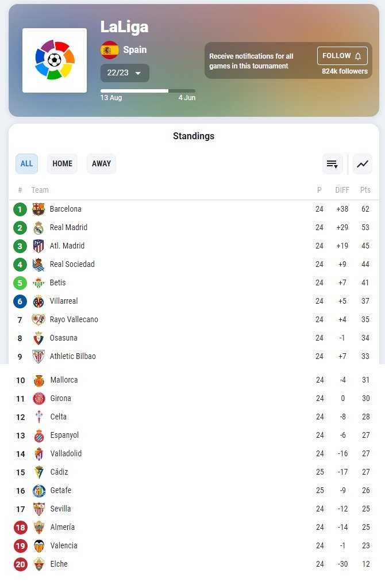Switch to the AWAY standings view
This screenshot has height=588, width=385.
coord(101,163)
